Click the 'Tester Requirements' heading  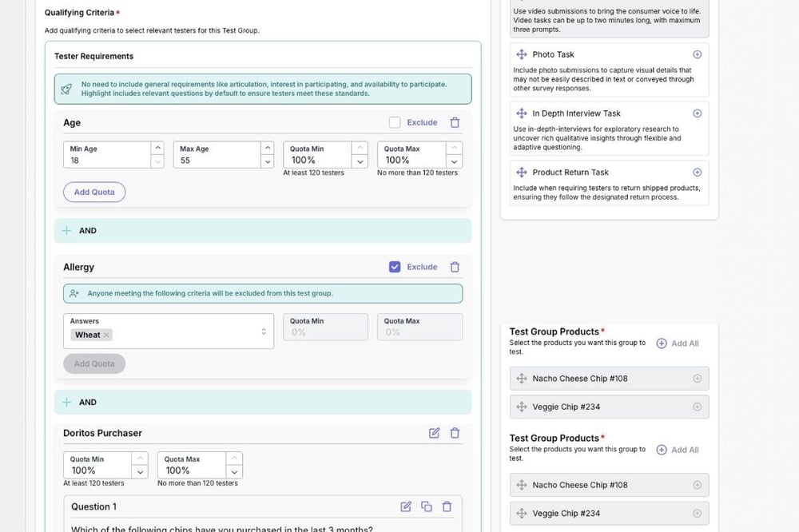coord(93,56)
